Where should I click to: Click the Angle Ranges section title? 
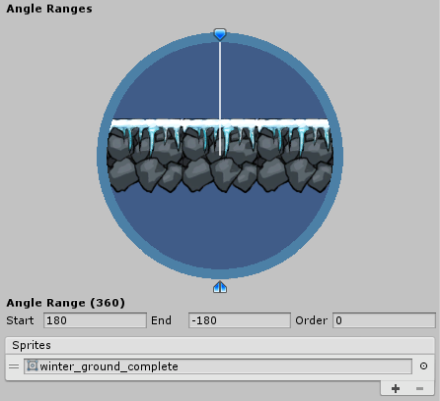click(x=49, y=9)
